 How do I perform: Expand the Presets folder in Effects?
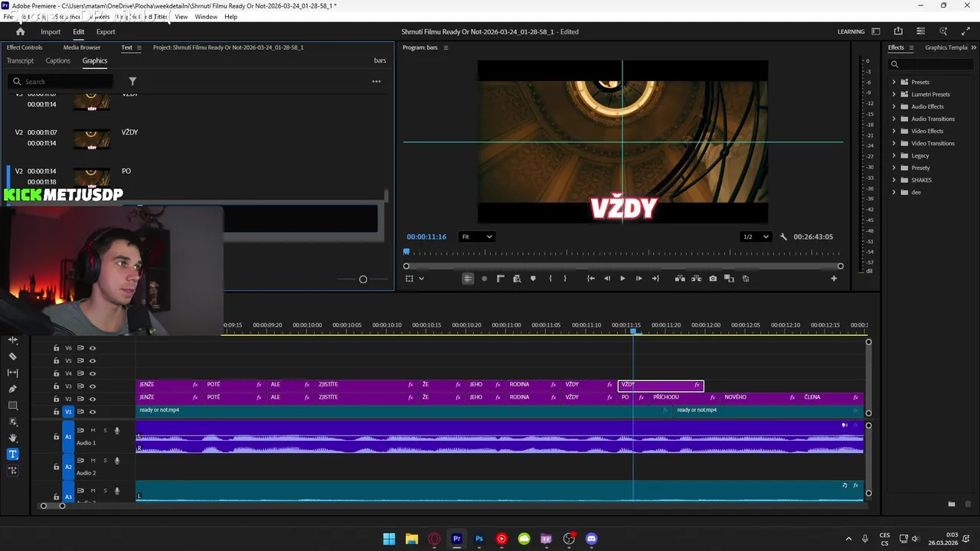tap(893, 82)
